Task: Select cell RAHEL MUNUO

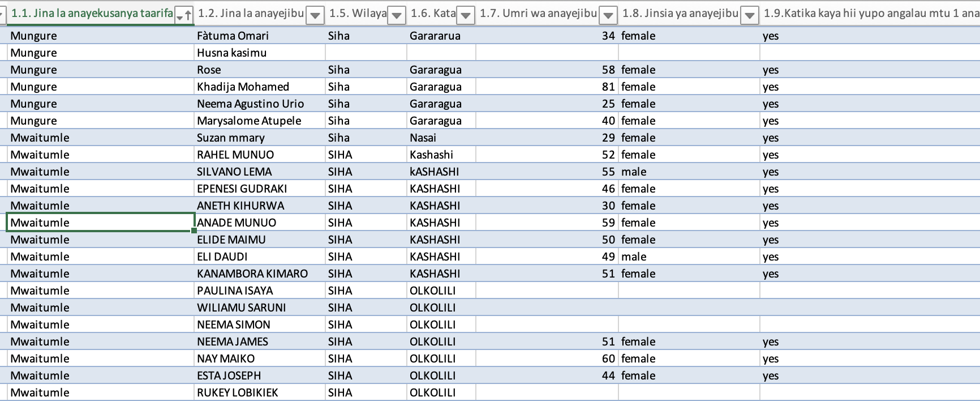Action: (260, 155)
